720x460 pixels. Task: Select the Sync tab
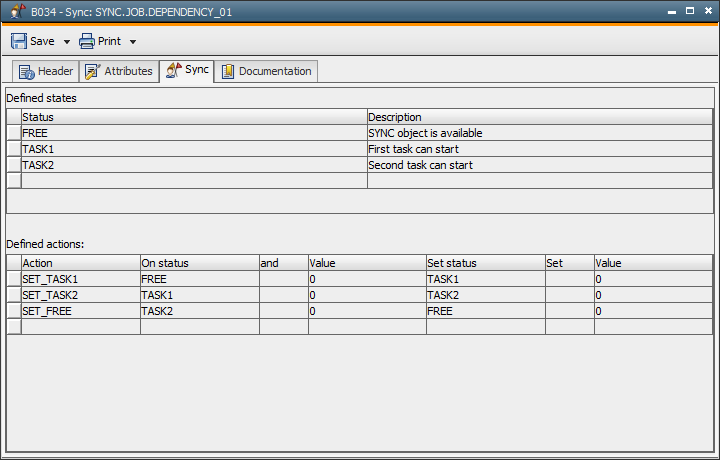(187, 70)
